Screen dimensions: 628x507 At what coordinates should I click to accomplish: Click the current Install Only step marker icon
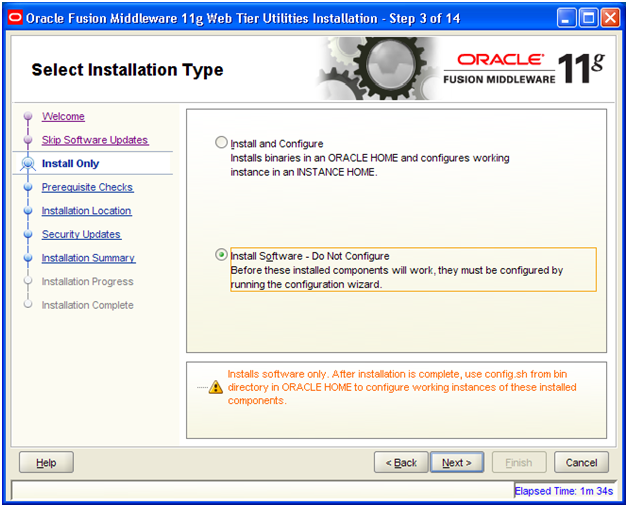28,163
